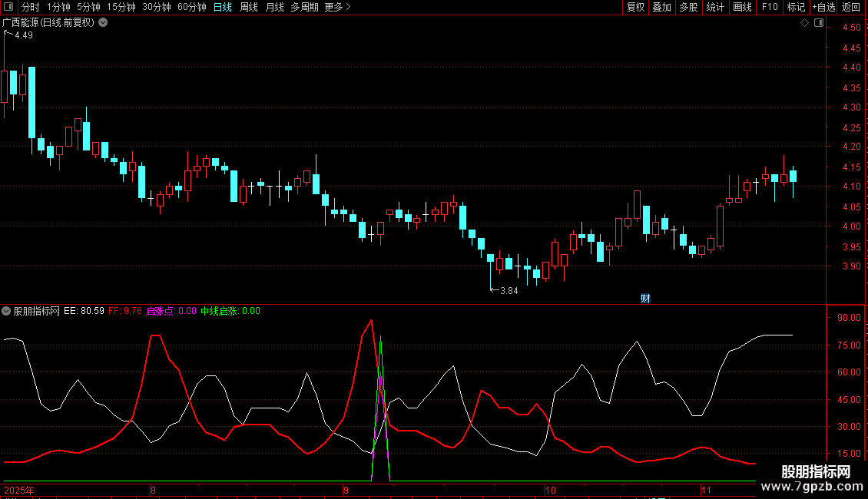Select the 月线 monthly chart tab
Viewport: 868px width, 499px height.
pyautogui.click(x=274, y=7)
